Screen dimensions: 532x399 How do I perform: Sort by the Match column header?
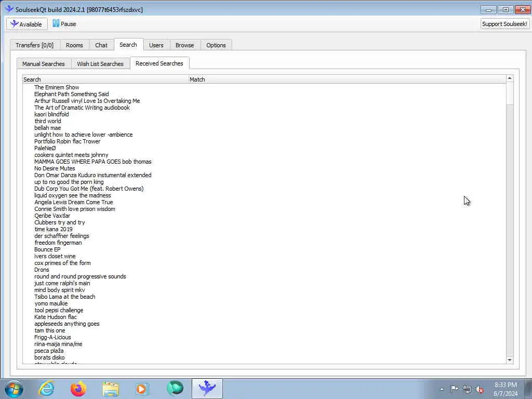(347, 79)
